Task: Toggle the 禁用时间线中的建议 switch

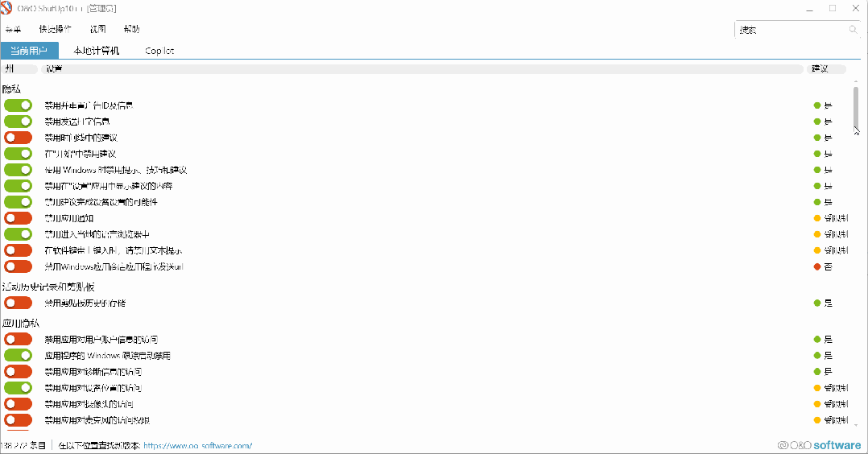Action: [x=19, y=138]
